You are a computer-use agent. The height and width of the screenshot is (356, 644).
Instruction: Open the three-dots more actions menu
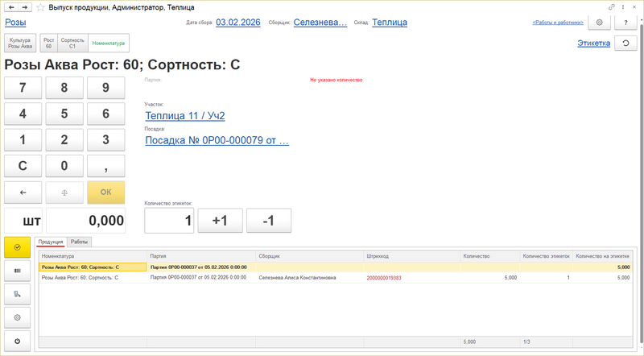tap(623, 7)
